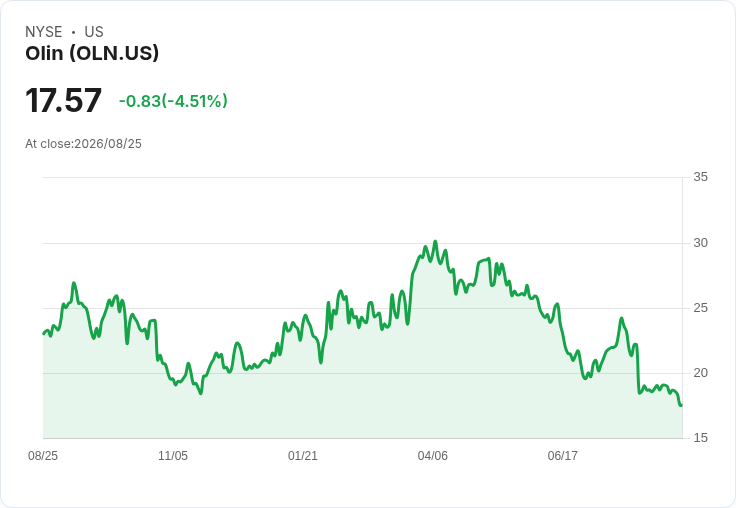Screen dimensions: 736x508
Task: Click the chart line's starting point at 08/25
Action: [44, 334]
